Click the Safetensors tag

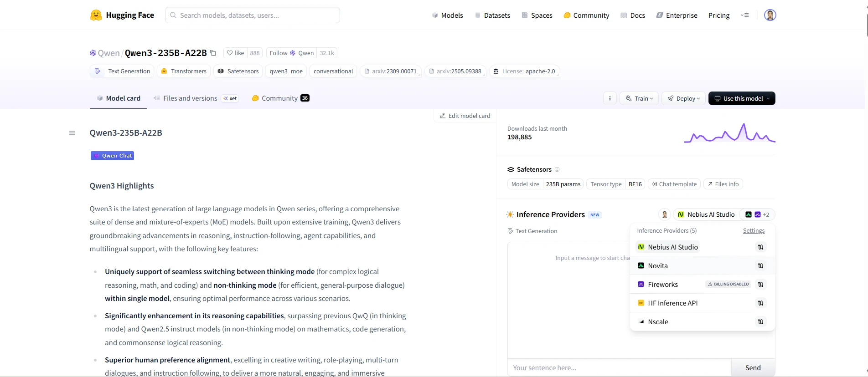coord(238,71)
